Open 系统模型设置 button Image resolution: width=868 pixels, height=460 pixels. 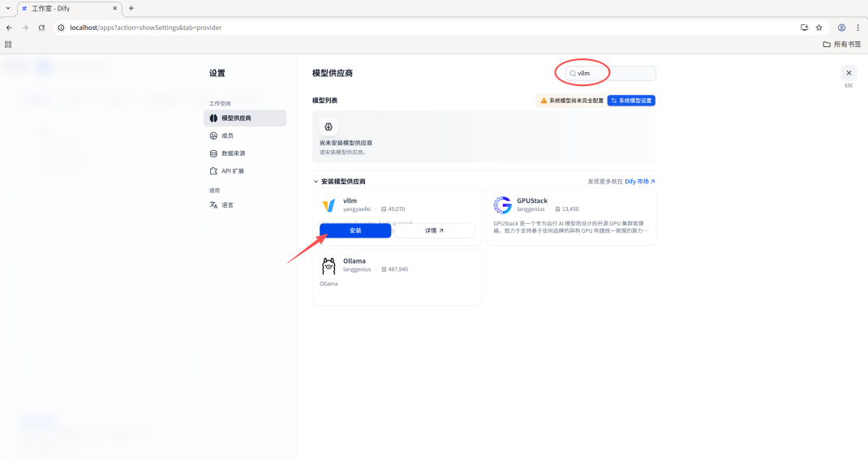point(631,101)
